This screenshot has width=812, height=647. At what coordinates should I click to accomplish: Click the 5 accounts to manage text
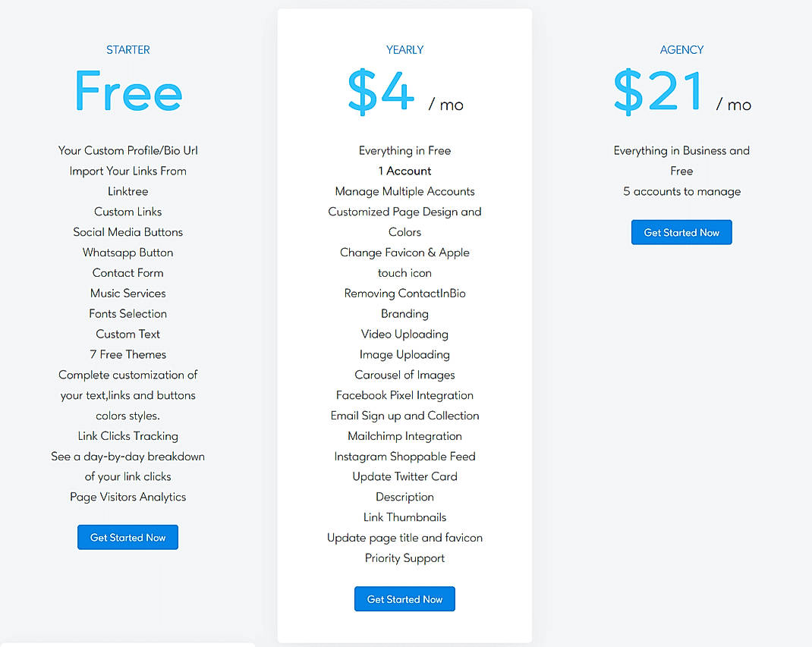point(681,191)
